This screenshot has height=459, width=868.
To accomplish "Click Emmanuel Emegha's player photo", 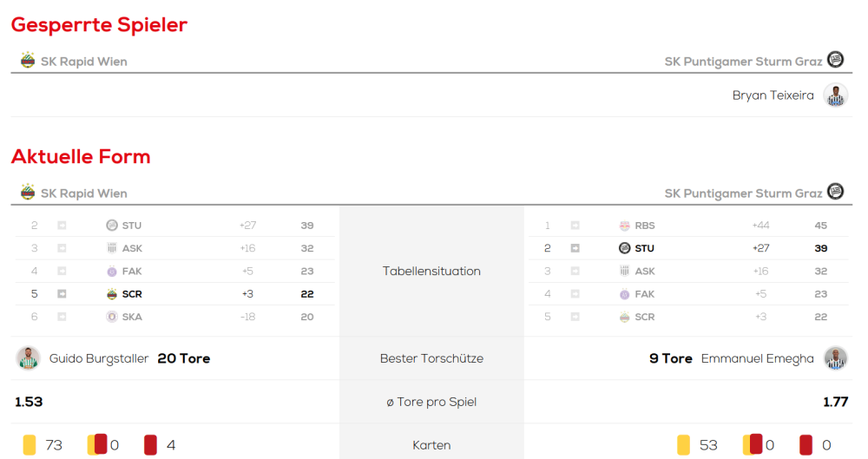I will click(835, 358).
